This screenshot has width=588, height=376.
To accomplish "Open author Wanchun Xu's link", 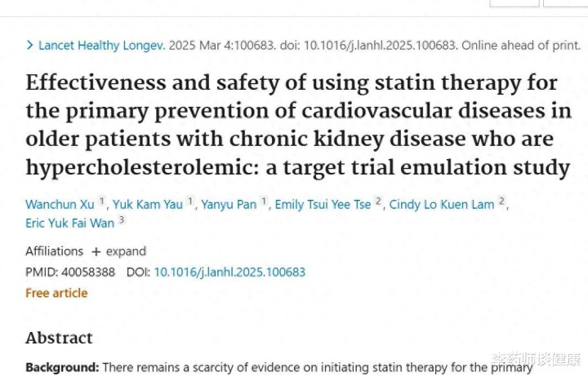I will pyautogui.click(x=60, y=205).
